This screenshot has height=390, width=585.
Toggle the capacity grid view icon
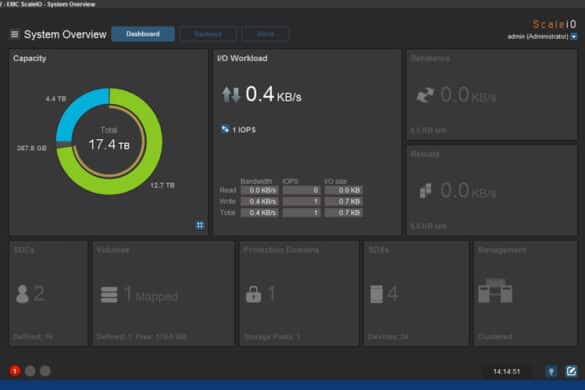pyautogui.click(x=200, y=225)
